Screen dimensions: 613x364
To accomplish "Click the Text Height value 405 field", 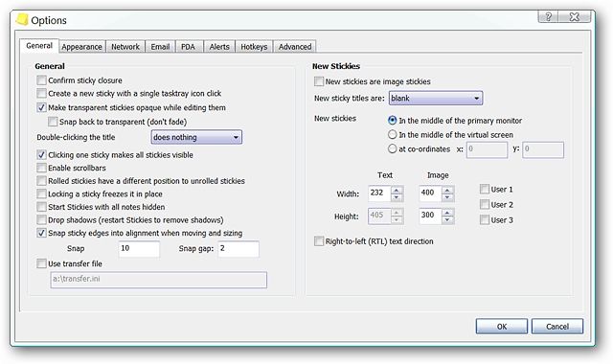I will coord(379,216).
